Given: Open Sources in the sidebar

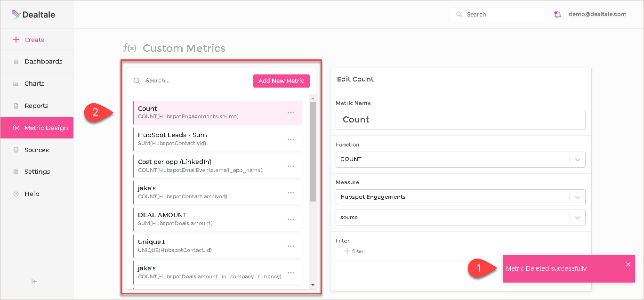Looking at the screenshot, I should pos(37,150).
